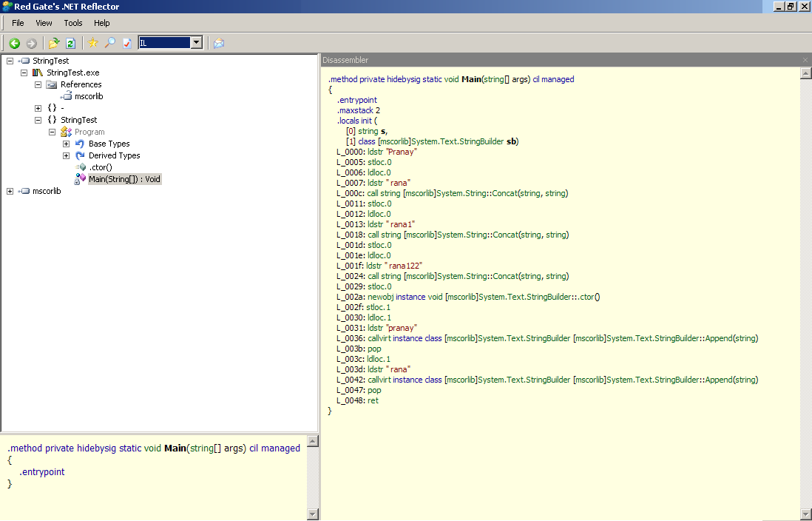Click the Base Types icon
Screen dimensions: 812x521
pos(80,144)
